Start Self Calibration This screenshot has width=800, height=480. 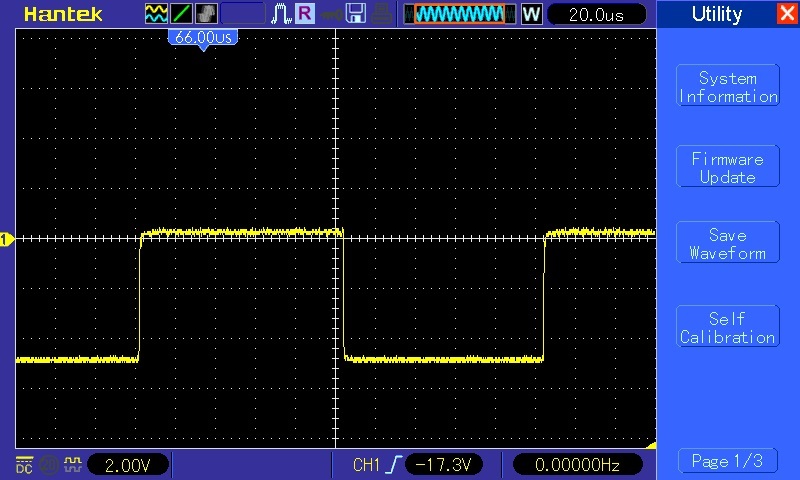[x=727, y=328]
